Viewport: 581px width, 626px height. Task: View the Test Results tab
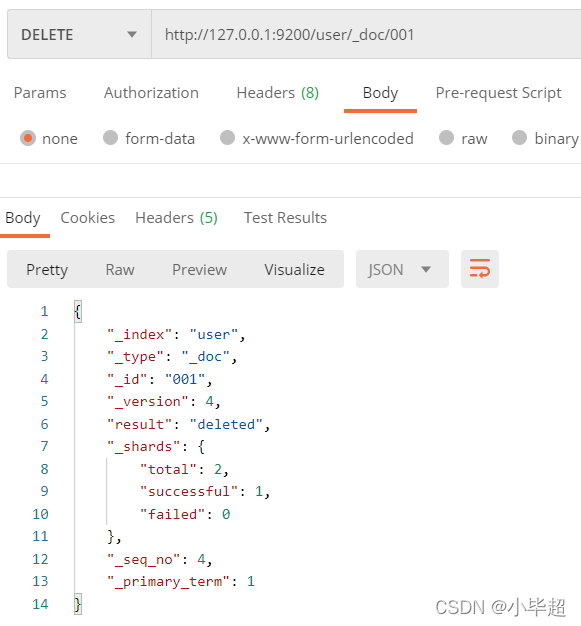(x=285, y=218)
